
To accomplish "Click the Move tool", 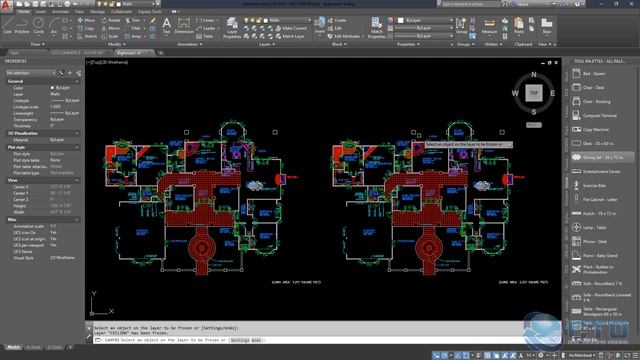I will tap(86, 20).
